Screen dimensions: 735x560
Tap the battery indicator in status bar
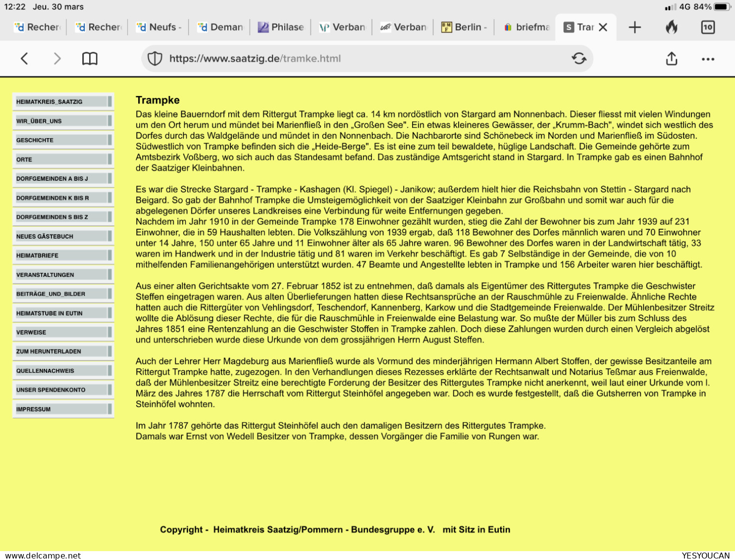[x=723, y=7]
